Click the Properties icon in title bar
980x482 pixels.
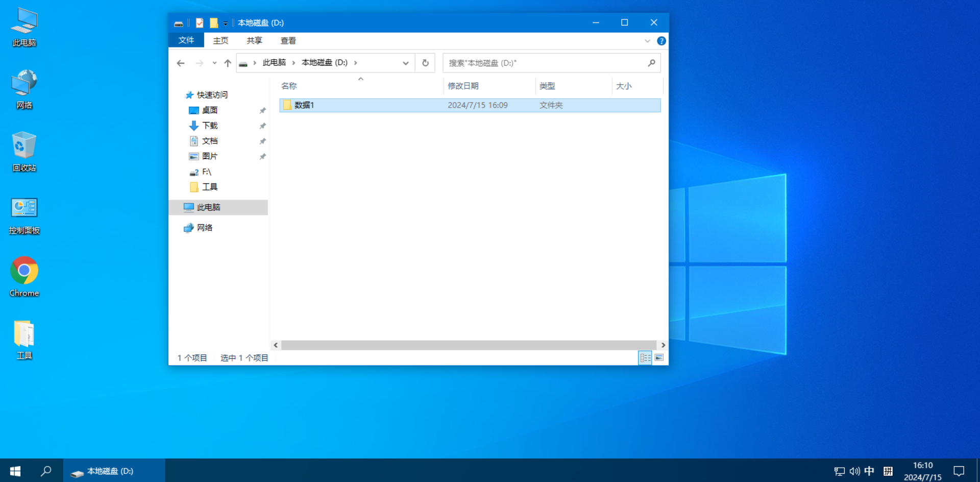click(x=200, y=23)
